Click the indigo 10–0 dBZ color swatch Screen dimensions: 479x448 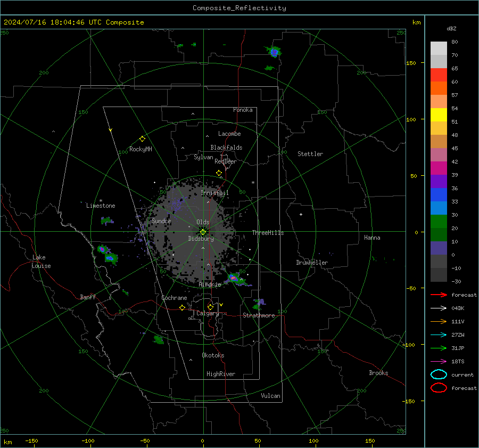439,248
